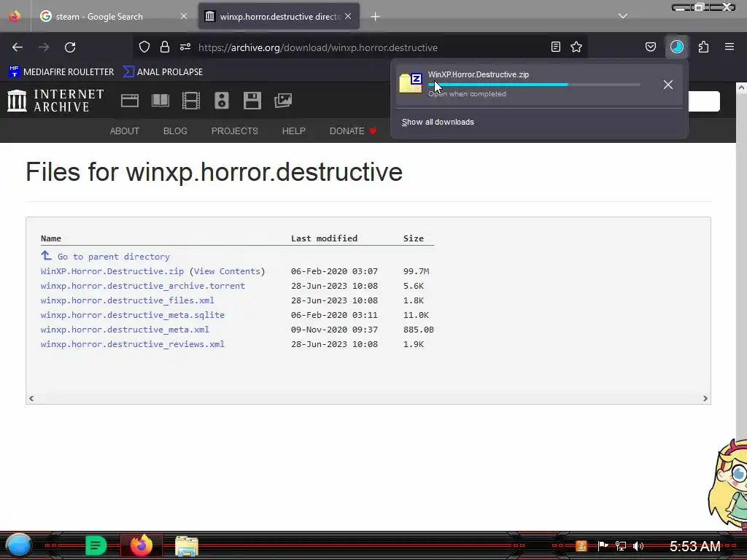Open the PROJECTS menu item
This screenshot has width=747, height=560.
point(234,131)
